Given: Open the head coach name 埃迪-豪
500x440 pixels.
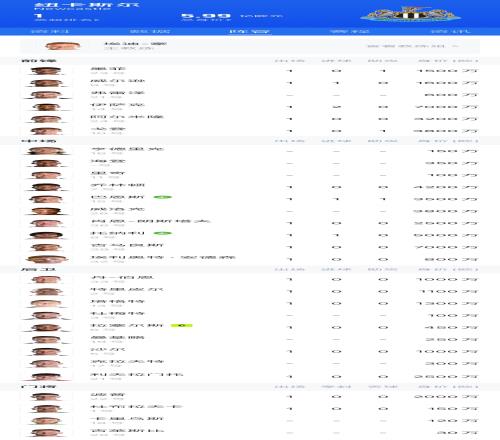Looking at the screenshot, I should coord(135,44).
